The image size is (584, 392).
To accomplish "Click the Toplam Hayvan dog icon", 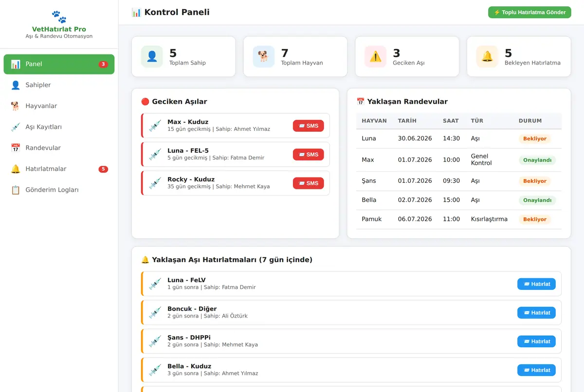I will tap(263, 56).
